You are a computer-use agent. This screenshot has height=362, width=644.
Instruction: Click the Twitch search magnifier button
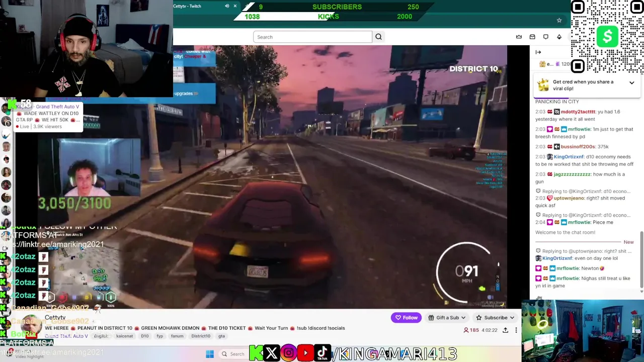point(378,37)
